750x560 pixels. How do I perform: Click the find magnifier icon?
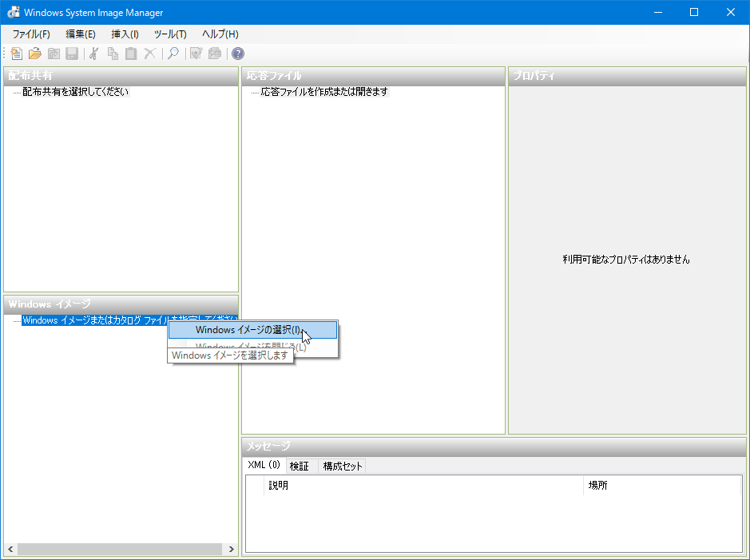pyautogui.click(x=173, y=54)
